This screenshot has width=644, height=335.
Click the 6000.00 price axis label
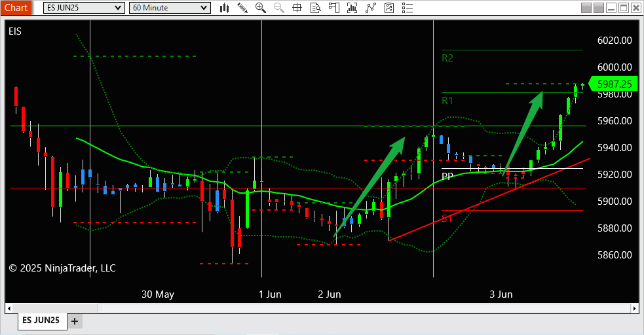pos(615,67)
